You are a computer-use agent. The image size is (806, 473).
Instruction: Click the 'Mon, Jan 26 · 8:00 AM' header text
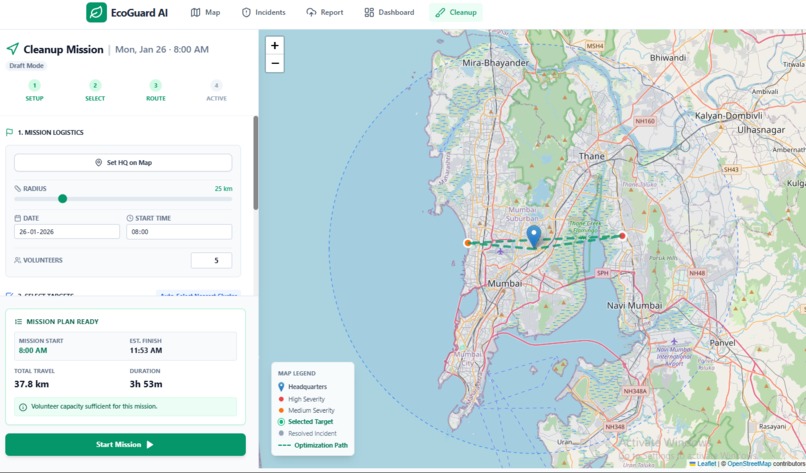(x=162, y=49)
